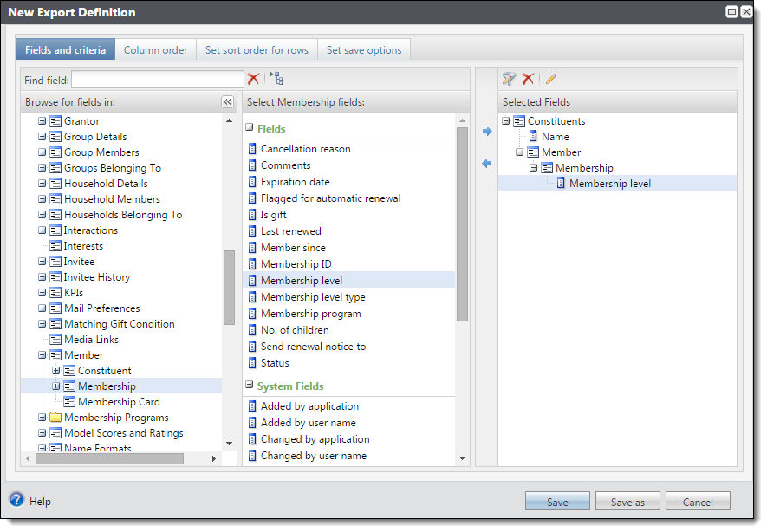Click horizontal scrollbar thumb in browse tree

(x=109, y=458)
